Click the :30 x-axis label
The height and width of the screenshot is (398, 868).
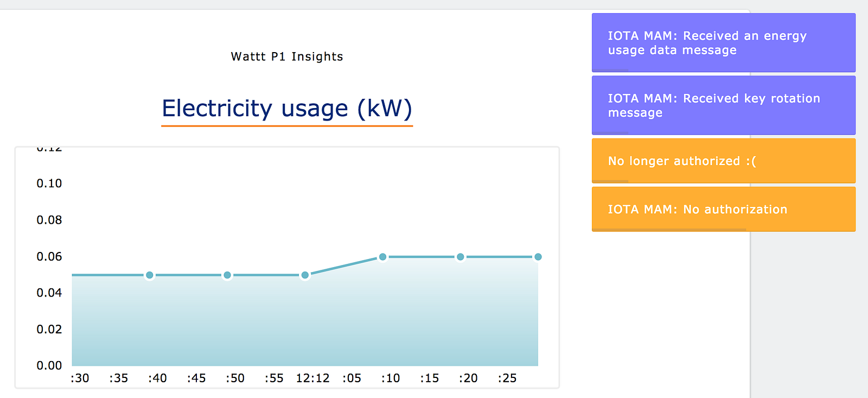click(80, 378)
